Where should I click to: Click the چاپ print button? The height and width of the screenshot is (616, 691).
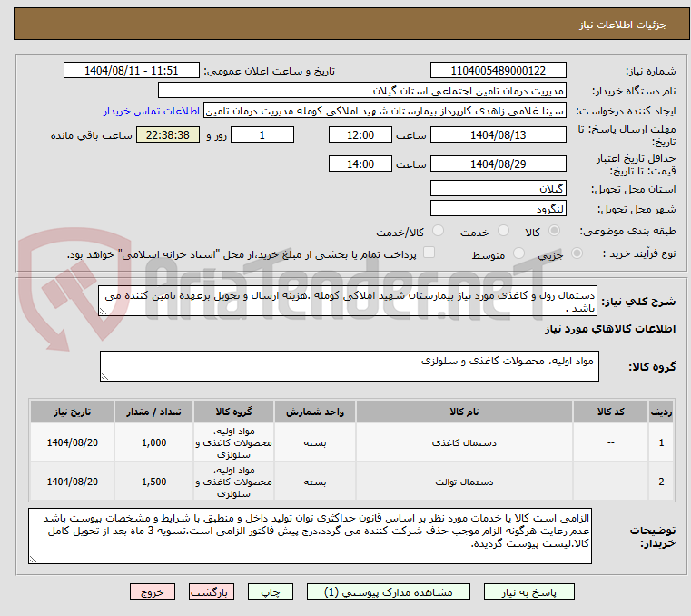[x=271, y=591]
